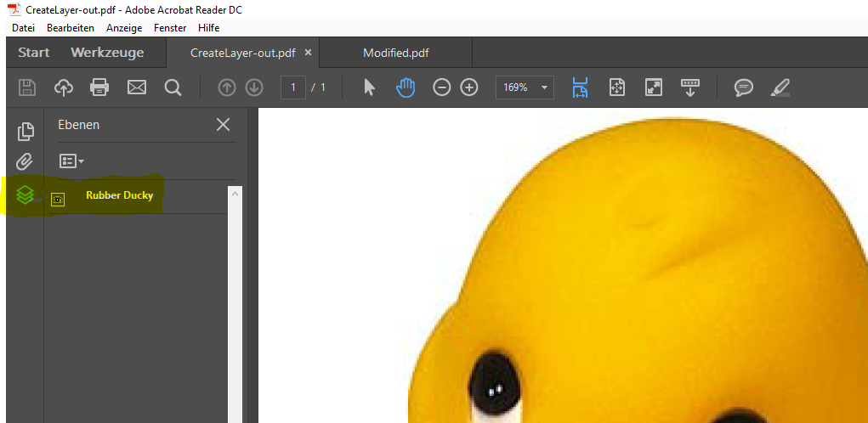868x423 pixels.
Task: Open the search magnifier tool
Action: (173, 87)
